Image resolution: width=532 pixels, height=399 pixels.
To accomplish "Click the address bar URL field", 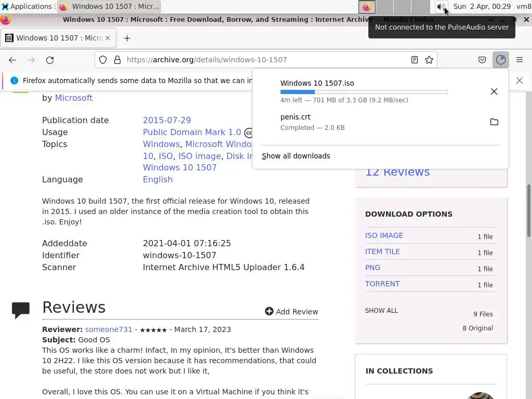I will (265, 60).
